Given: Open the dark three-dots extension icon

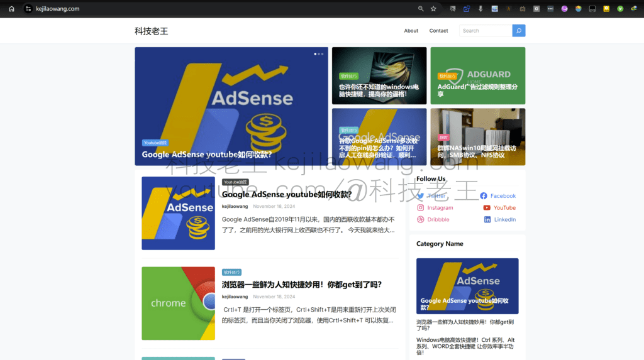Looking at the screenshot, I should (550, 9).
